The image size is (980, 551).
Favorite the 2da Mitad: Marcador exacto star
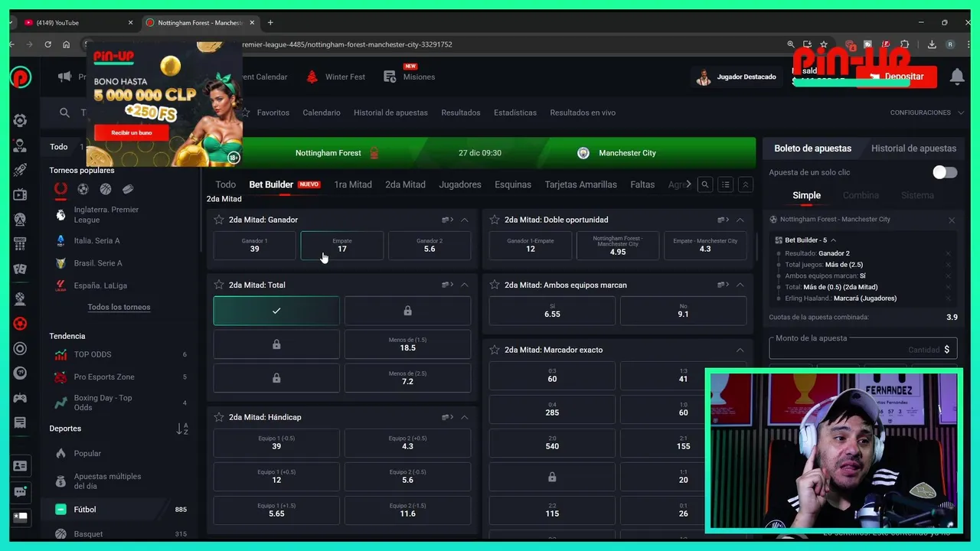[x=495, y=350]
